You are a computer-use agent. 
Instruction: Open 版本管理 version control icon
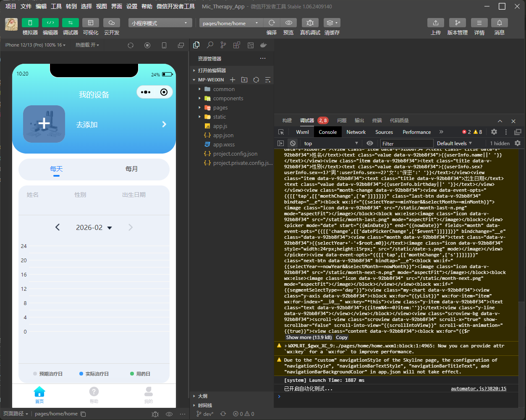(457, 23)
